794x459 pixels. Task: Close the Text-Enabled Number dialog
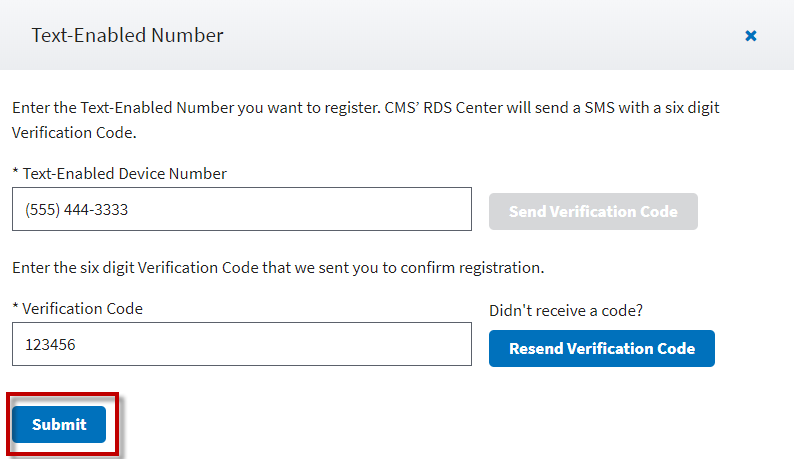coord(751,36)
